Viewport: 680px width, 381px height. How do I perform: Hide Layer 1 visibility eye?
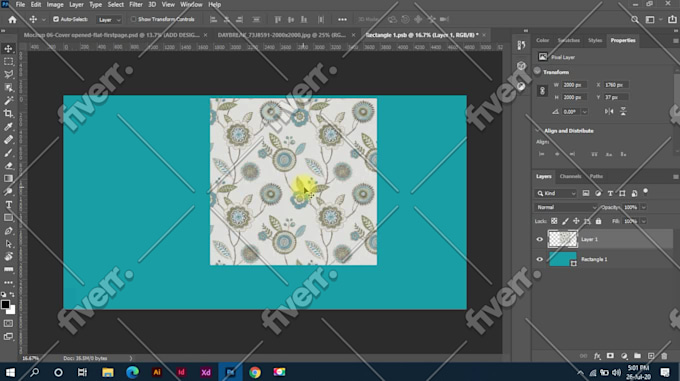coord(539,239)
